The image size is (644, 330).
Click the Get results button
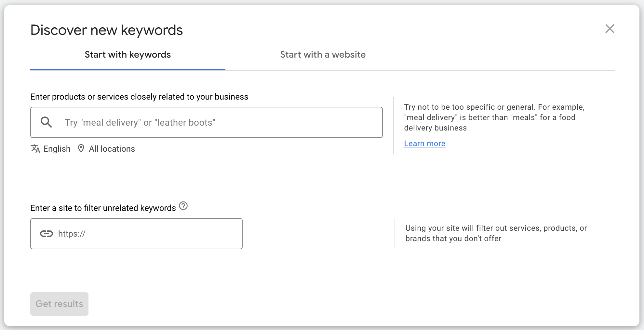(x=59, y=304)
